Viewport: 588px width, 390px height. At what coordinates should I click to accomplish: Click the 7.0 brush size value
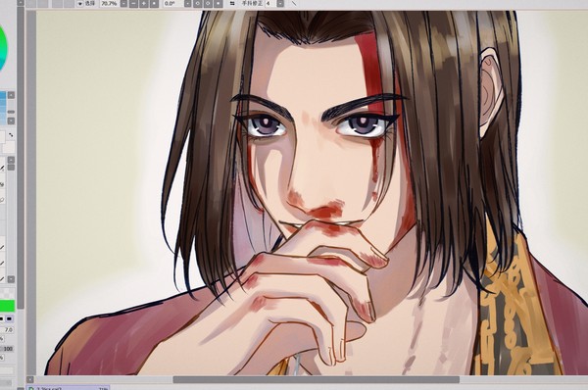click(8, 330)
